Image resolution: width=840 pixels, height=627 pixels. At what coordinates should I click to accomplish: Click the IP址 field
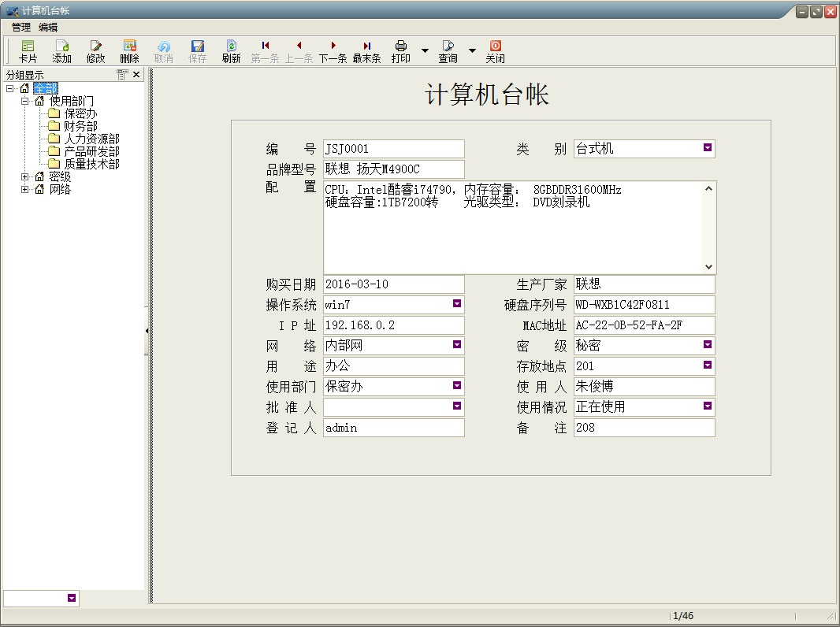tap(394, 325)
